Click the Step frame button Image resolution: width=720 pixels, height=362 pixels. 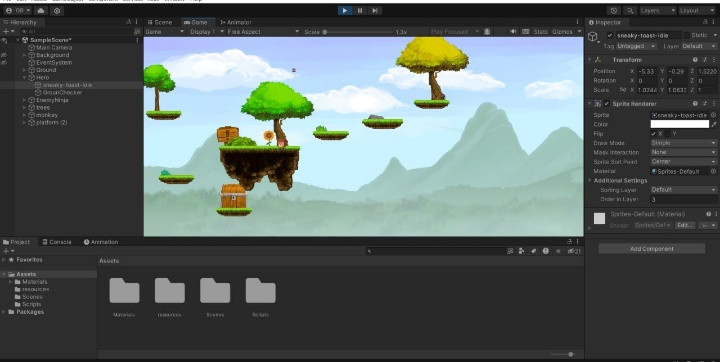coord(375,10)
